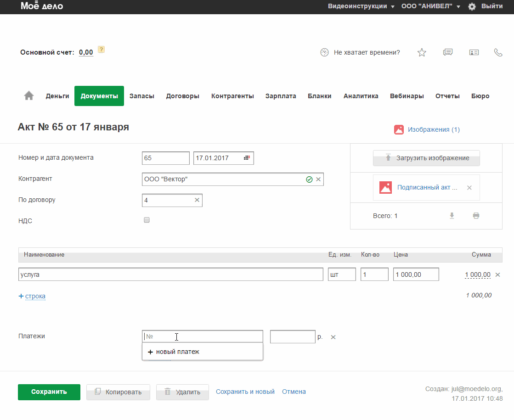The image size is (514, 420).
Task: Switch to the Контрагенты tab
Action: pyautogui.click(x=232, y=96)
